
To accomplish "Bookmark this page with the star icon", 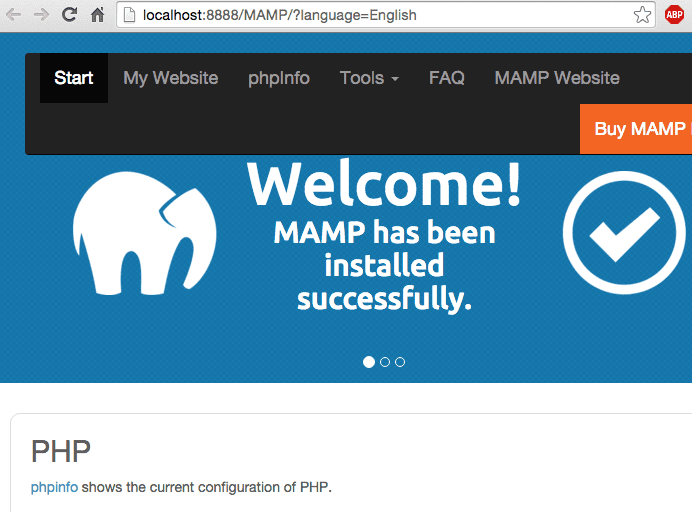I will 642,15.
